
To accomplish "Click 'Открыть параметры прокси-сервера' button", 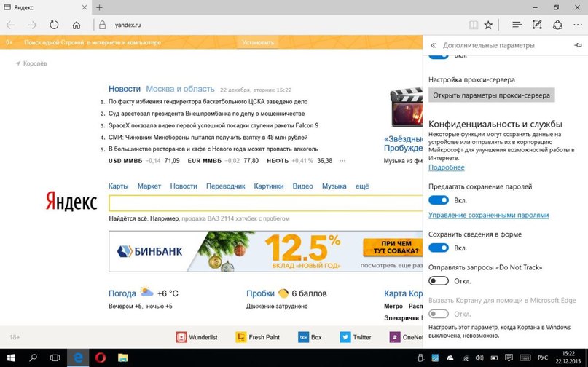I will [491, 95].
